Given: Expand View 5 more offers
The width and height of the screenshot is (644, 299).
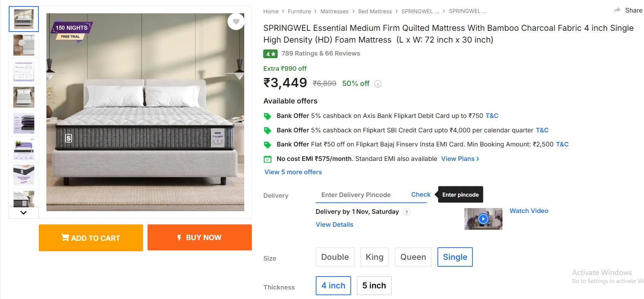Looking at the screenshot, I should pos(293,172).
